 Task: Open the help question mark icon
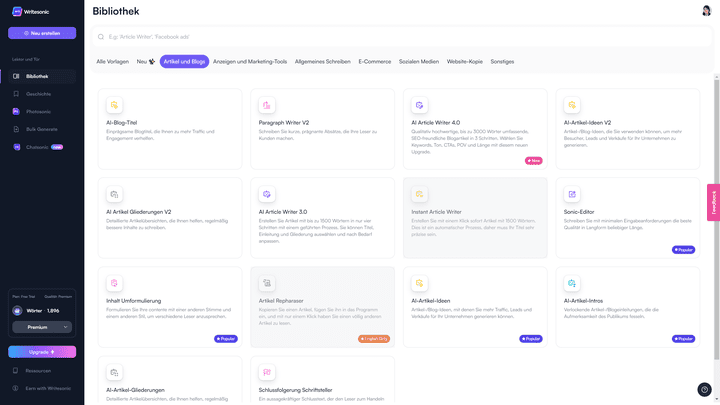pyautogui.click(x=703, y=389)
